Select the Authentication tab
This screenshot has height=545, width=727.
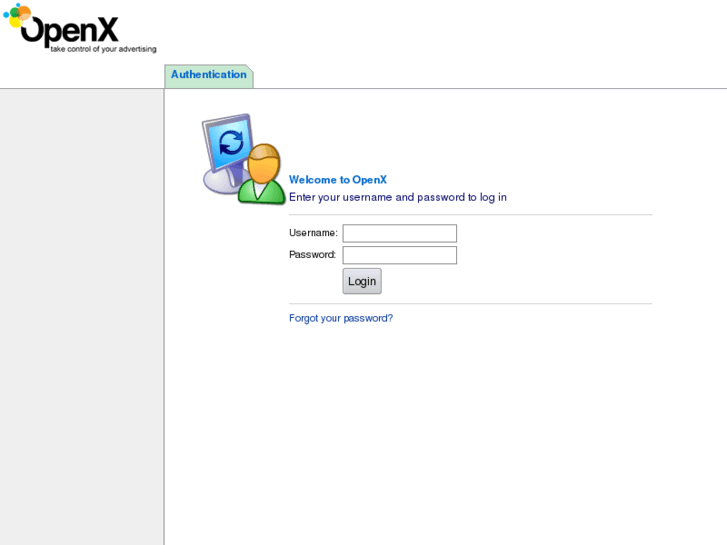click(209, 76)
